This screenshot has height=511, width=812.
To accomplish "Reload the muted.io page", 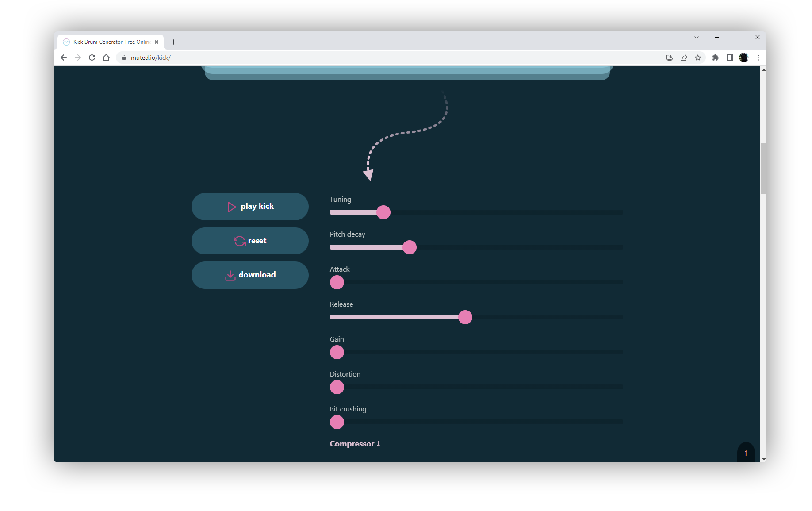I will [x=92, y=58].
